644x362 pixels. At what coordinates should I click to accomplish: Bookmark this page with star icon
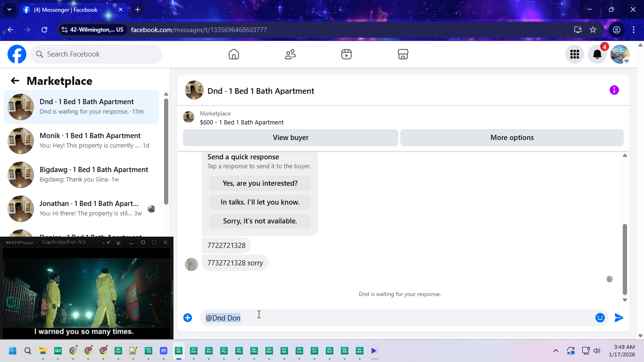[x=593, y=30]
